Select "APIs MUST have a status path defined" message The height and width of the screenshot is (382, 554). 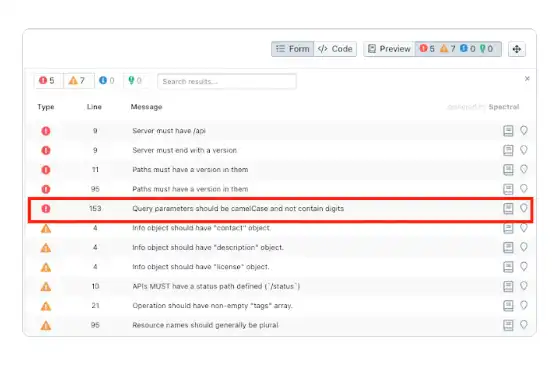coord(216,286)
